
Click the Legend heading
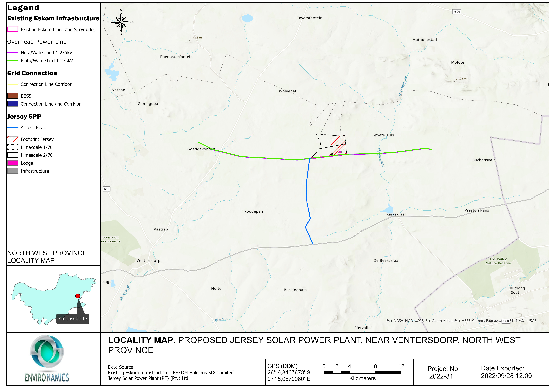(x=23, y=8)
